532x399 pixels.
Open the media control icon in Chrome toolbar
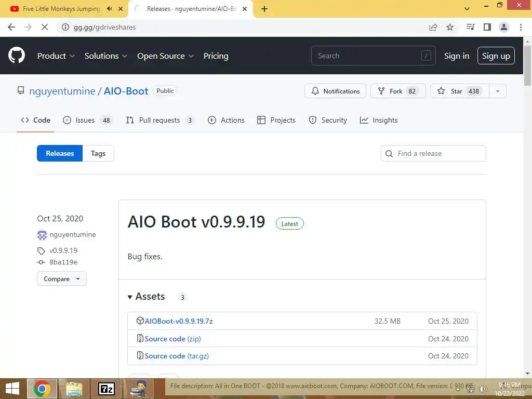[x=470, y=27]
